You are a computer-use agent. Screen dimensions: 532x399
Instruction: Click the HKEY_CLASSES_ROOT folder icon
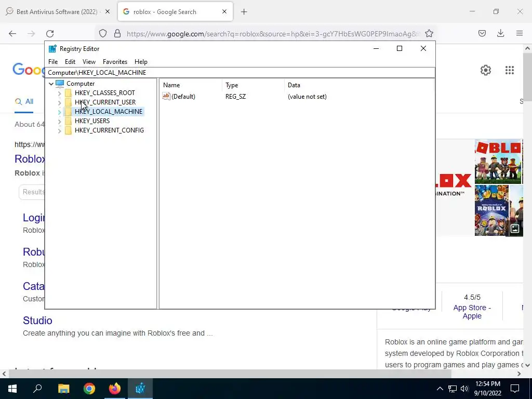[68, 93]
